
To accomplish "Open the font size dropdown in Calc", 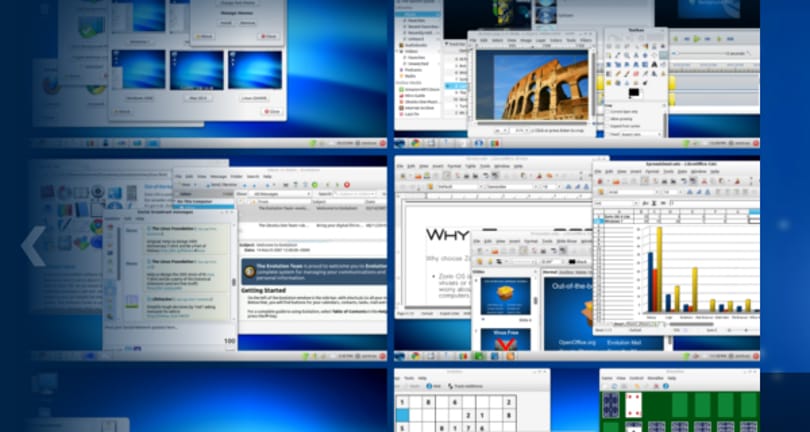I will pos(671,192).
